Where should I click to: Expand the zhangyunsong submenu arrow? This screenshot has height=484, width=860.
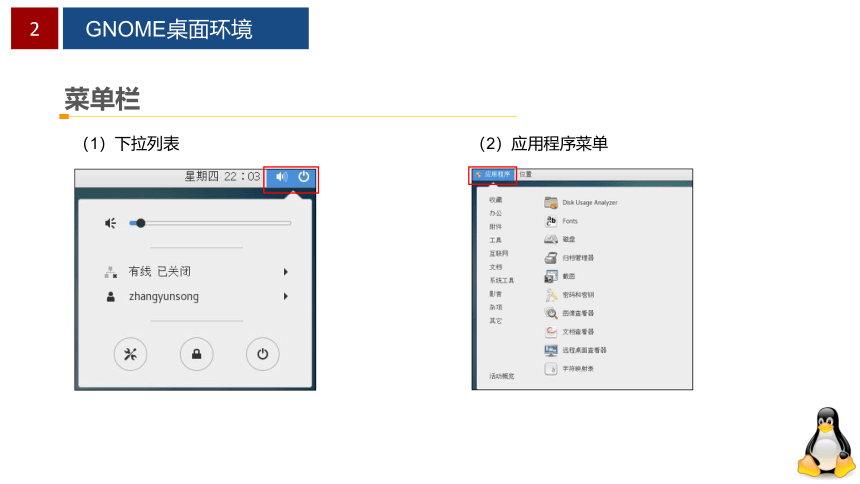point(286,296)
